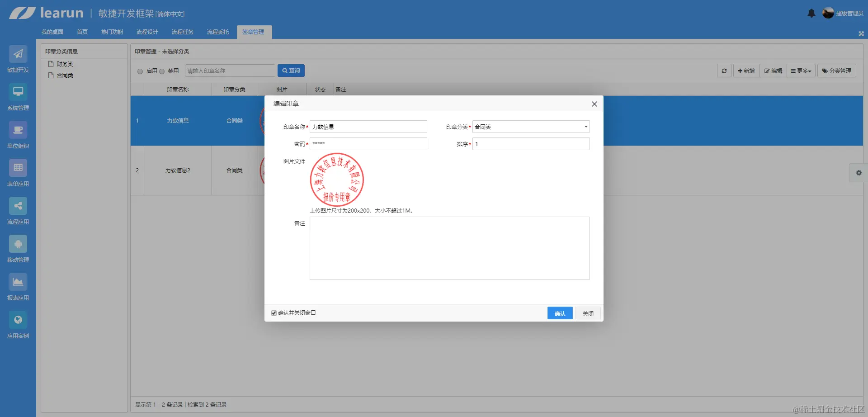Viewport: 868px width, 417px height.
Task: Click the blue 确认 button
Action: tap(560, 313)
